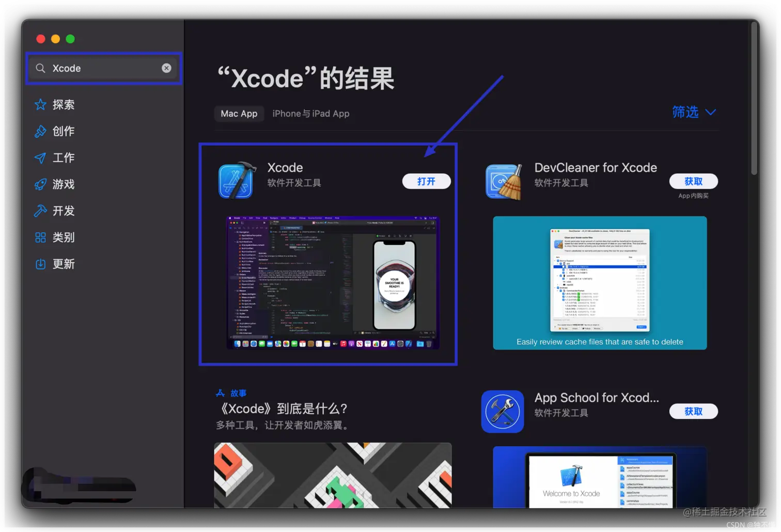Focus the Xcode search field
Image resolution: width=781 pixels, height=532 pixels.
[103, 68]
